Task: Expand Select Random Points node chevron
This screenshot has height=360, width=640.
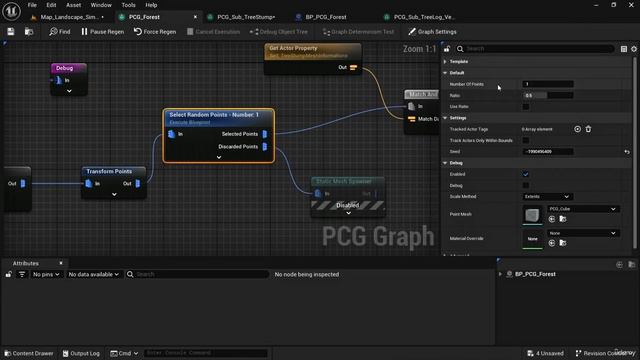Action: [219, 157]
